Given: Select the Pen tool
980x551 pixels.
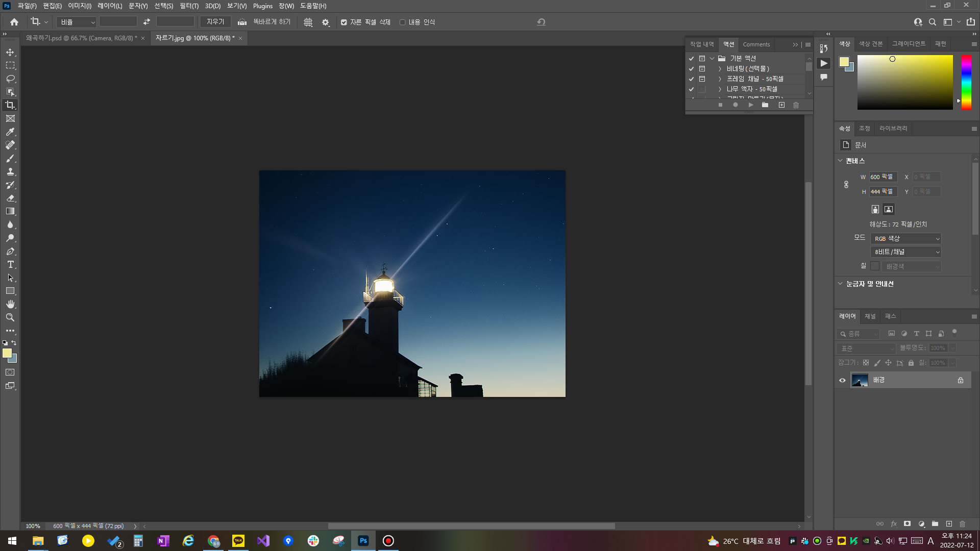Looking at the screenshot, I should [x=10, y=251].
